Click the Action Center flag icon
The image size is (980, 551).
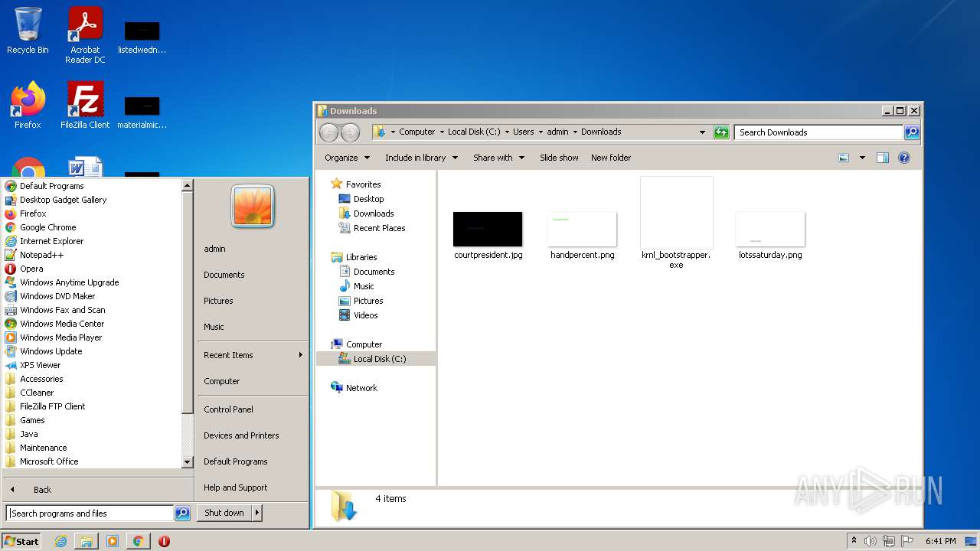pos(907,541)
